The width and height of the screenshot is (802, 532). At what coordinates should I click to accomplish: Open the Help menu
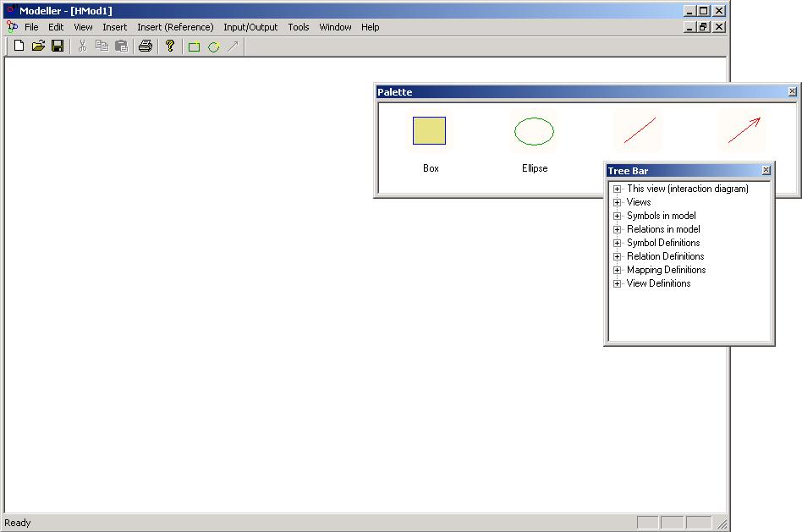click(x=370, y=27)
